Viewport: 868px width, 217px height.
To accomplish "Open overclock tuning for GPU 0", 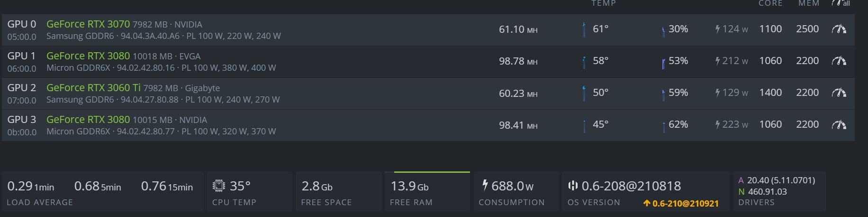I will tap(839, 29).
